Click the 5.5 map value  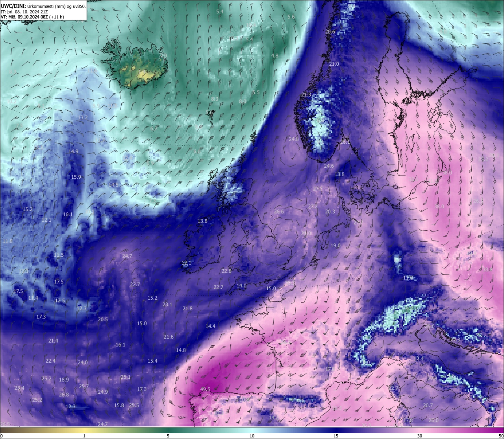pos(256,92)
